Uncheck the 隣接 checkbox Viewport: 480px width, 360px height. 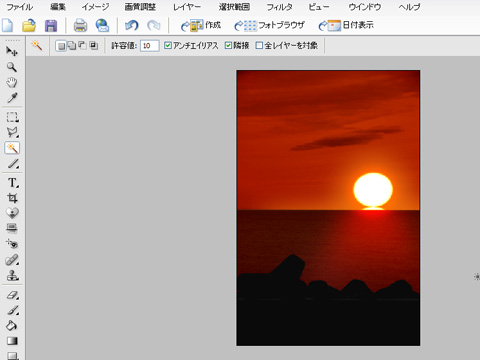(x=228, y=45)
